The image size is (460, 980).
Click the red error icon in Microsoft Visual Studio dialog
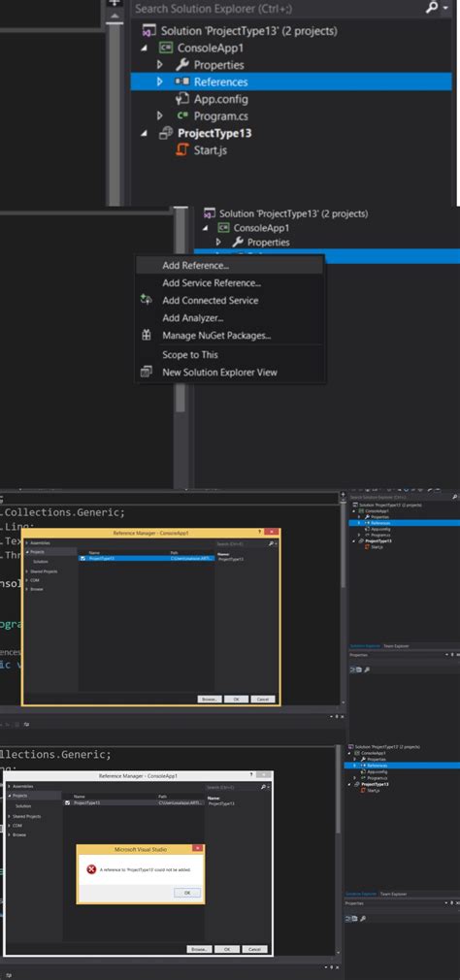[91, 869]
